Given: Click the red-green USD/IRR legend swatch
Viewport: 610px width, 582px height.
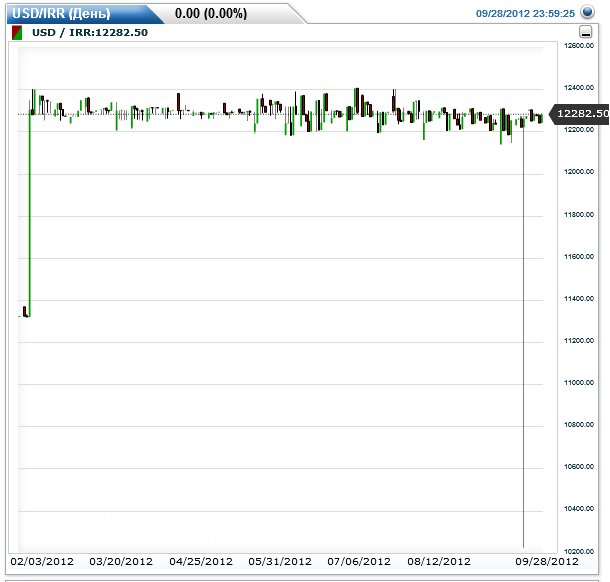Looking at the screenshot, I should pos(17,33).
